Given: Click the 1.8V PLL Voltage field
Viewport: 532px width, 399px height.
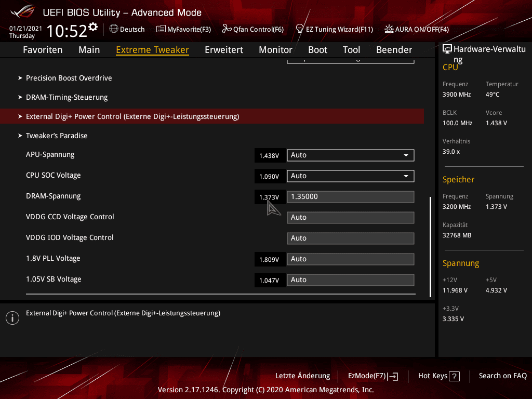Looking at the screenshot, I should pyautogui.click(x=351, y=259).
